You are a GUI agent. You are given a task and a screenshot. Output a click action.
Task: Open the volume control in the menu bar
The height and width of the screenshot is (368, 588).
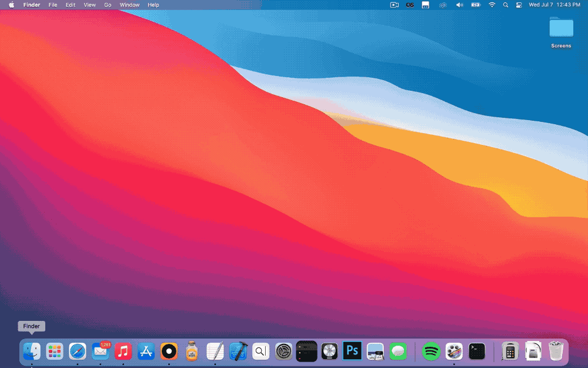(459, 5)
